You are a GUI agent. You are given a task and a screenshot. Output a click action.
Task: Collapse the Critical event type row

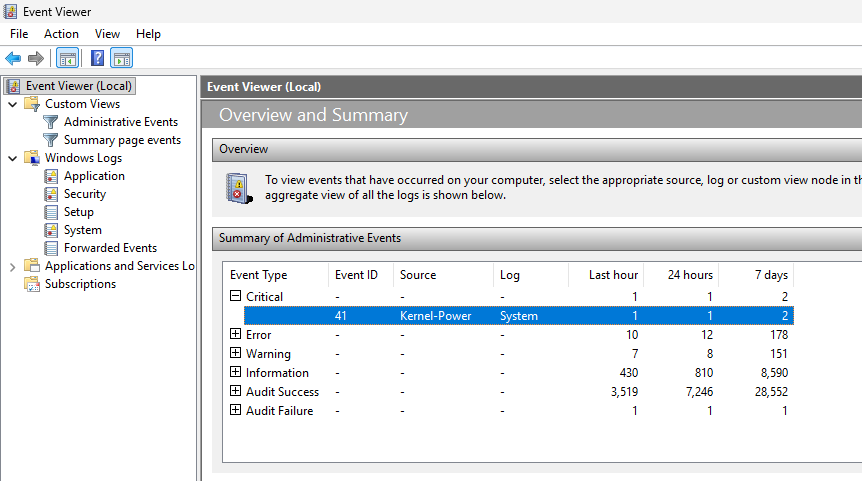tap(236, 296)
